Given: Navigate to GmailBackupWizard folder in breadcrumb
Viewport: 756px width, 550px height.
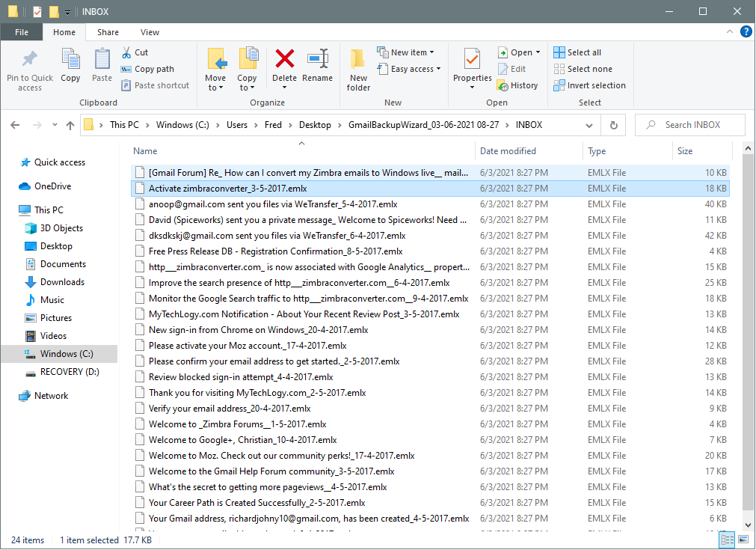Looking at the screenshot, I should point(423,125).
